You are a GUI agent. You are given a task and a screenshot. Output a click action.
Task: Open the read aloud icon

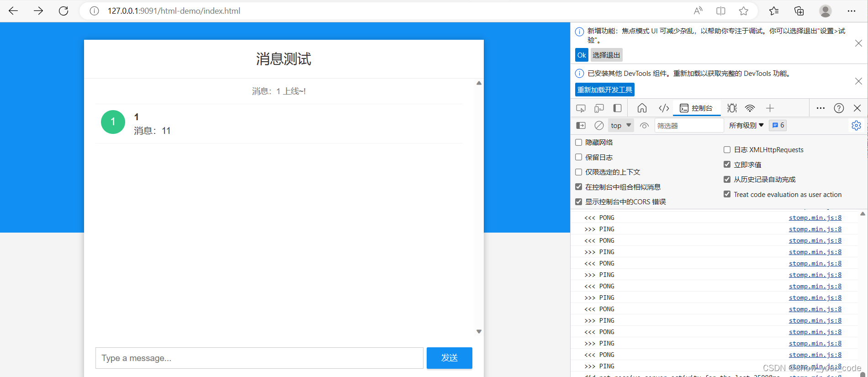click(698, 11)
